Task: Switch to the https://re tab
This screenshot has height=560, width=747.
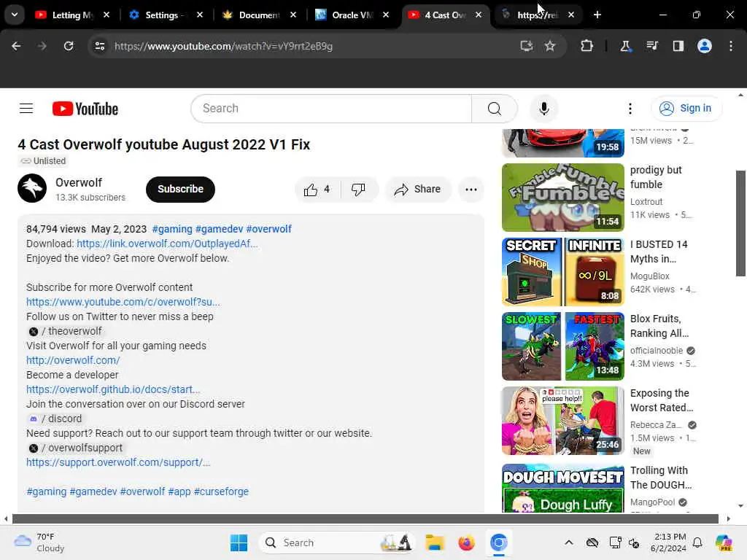Action: (x=537, y=15)
